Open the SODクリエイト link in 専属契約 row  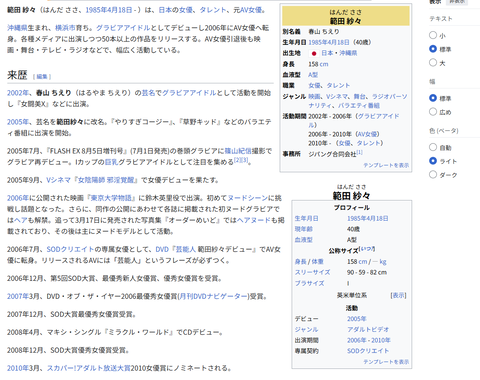pyautogui.click(x=368, y=351)
